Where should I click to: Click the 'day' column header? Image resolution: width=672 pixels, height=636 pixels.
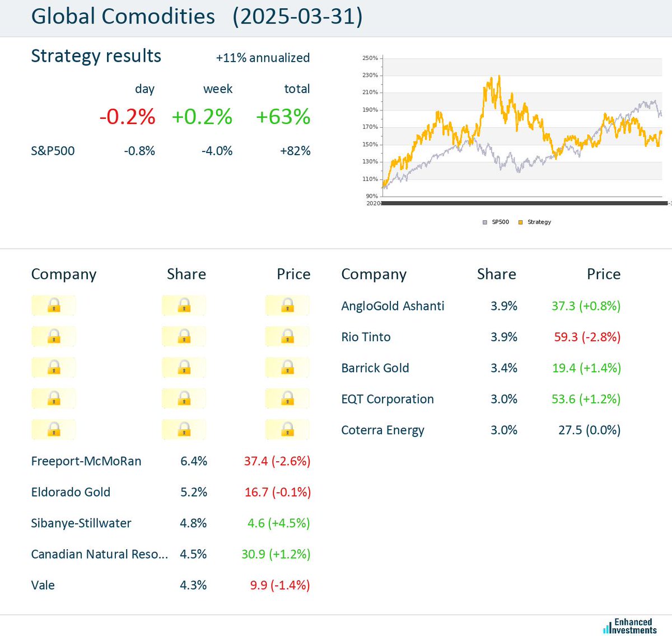pyautogui.click(x=144, y=89)
